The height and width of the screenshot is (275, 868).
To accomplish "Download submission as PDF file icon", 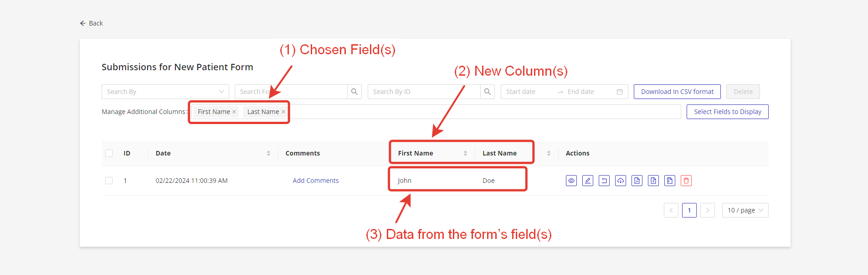I will click(637, 181).
